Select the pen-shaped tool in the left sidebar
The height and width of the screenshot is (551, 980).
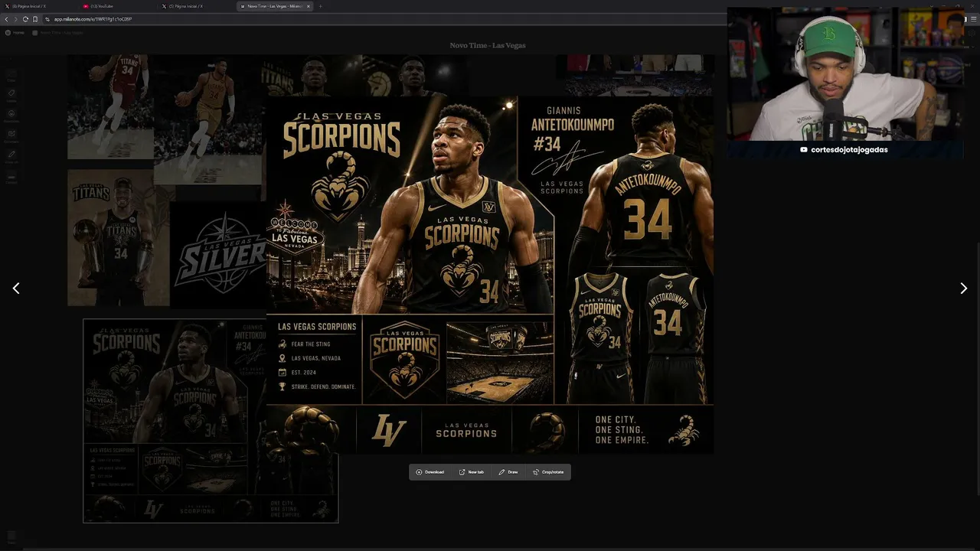pyautogui.click(x=11, y=157)
